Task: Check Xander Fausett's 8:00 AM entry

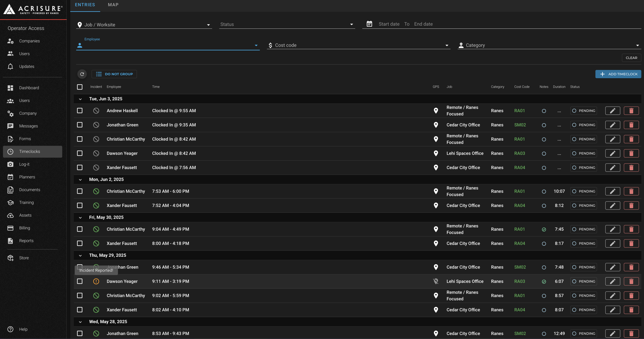Action: pyautogui.click(x=80, y=243)
